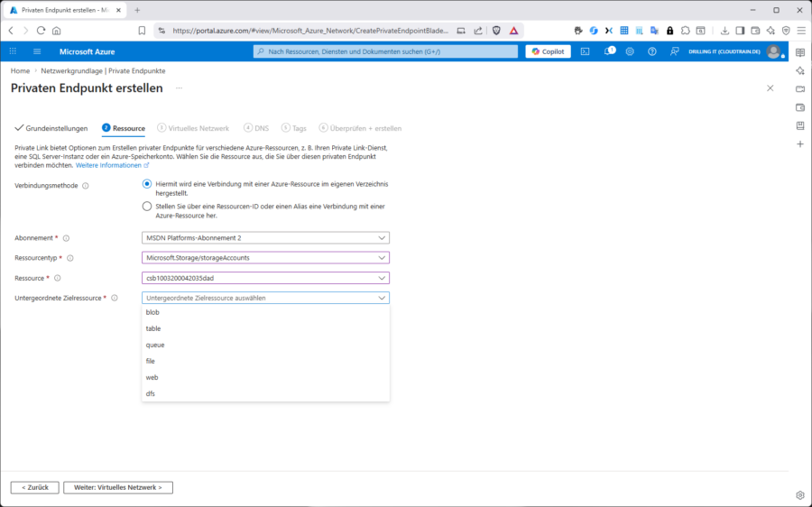Screen dimensions: 812x507
Task: Navigate to Home breadcrumb
Action: pyautogui.click(x=20, y=71)
